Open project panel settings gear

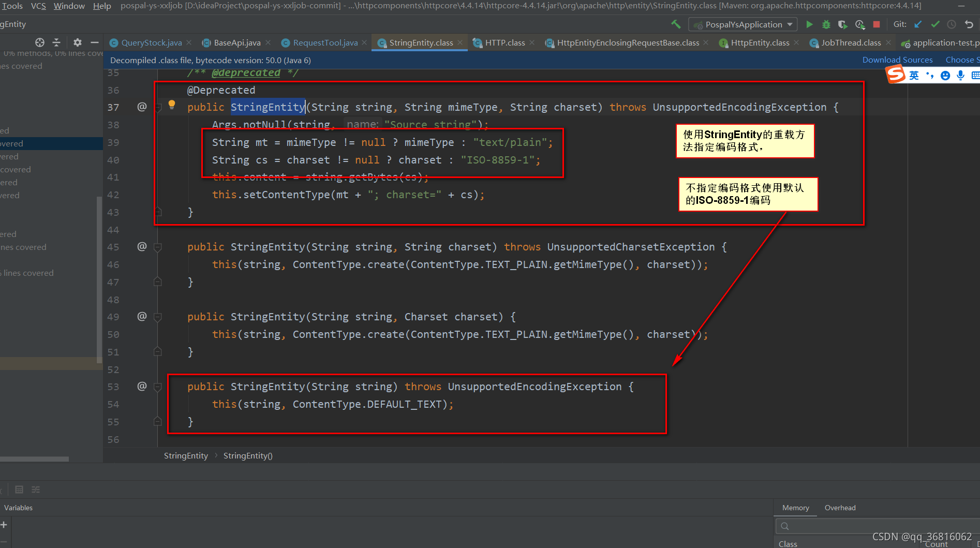[77, 42]
